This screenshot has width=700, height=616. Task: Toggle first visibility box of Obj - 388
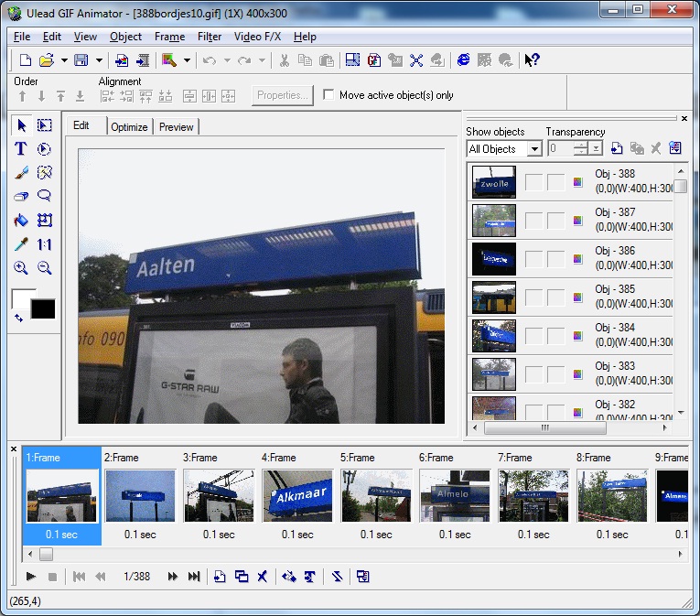[x=534, y=182]
